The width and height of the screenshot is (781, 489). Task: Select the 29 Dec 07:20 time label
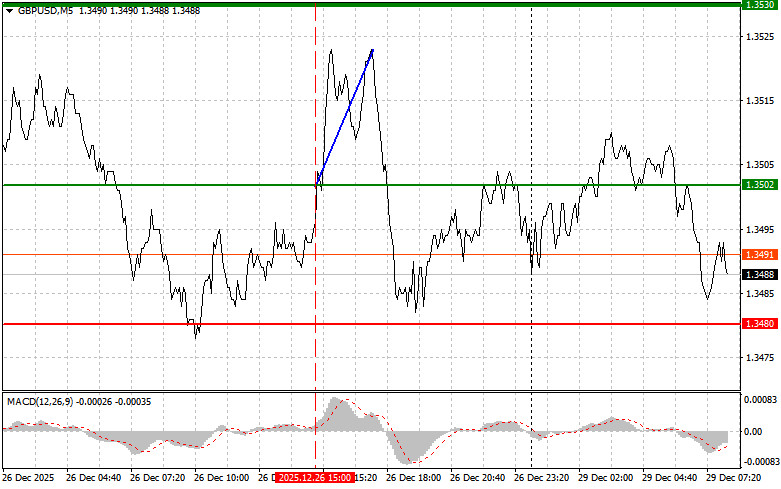pos(733,478)
